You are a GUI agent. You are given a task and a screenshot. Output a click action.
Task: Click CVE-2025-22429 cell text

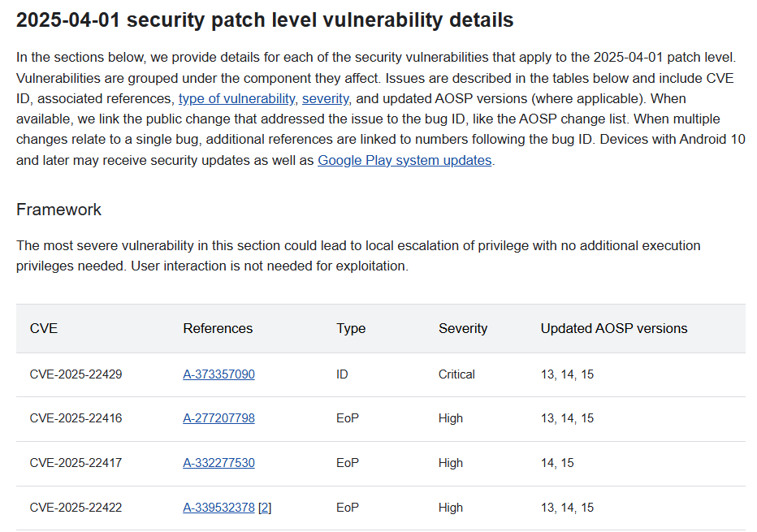coord(76,374)
